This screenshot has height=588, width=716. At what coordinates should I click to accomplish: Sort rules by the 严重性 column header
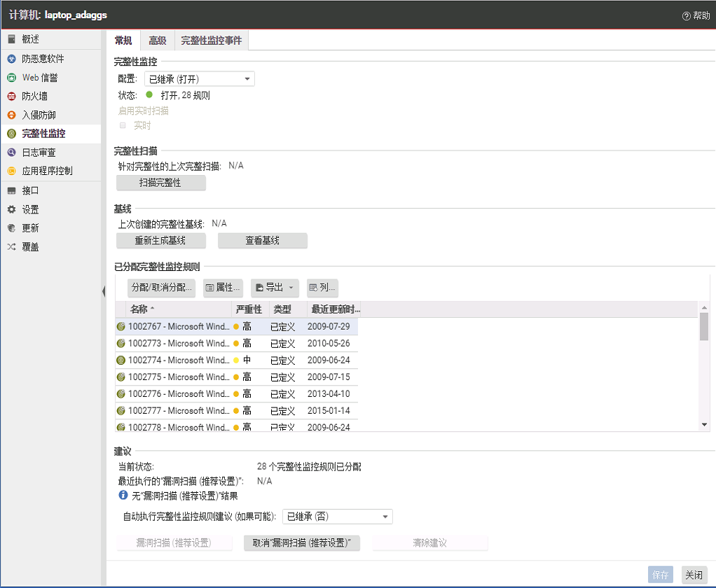tap(249, 309)
